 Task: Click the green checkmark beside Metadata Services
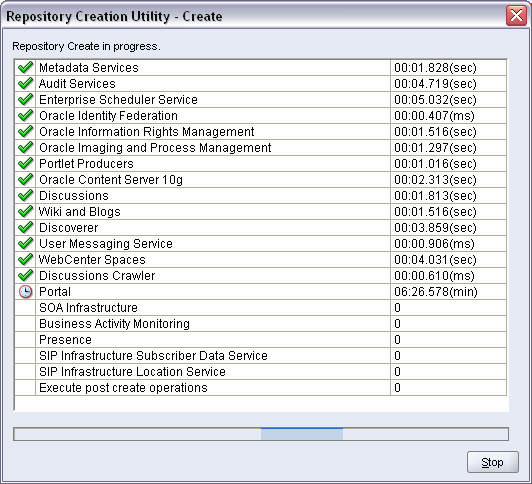pyautogui.click(x=25, y=67)
